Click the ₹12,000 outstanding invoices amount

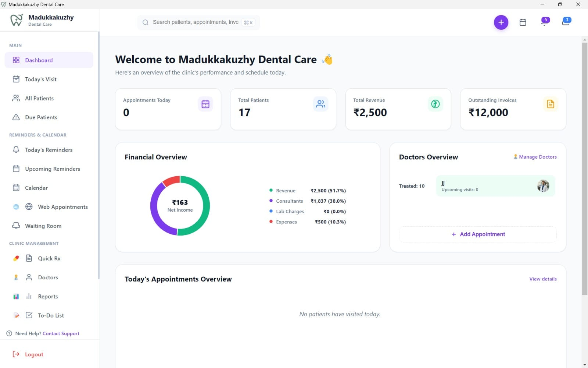(x=488, y=113)
